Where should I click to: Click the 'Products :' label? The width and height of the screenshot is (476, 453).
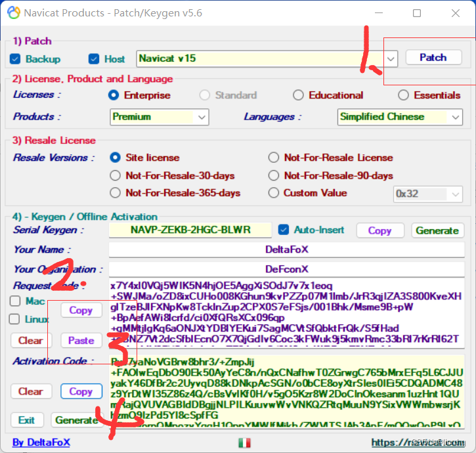[x=37, y=117]
